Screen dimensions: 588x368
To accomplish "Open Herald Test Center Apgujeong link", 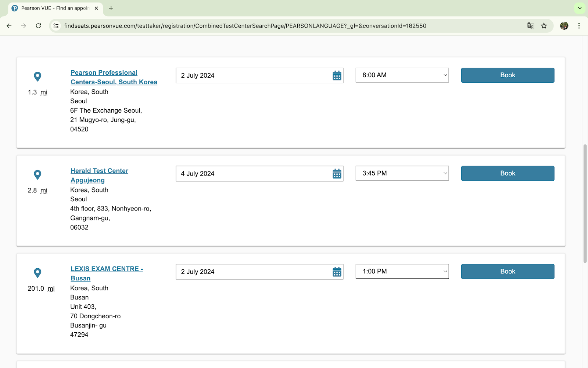I will coord(99,176).
